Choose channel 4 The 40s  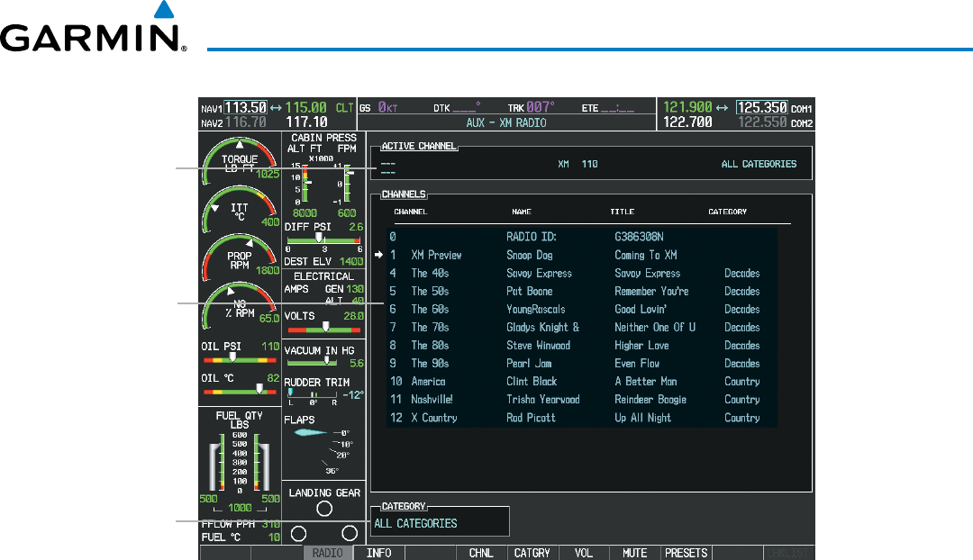click(581, 273)
